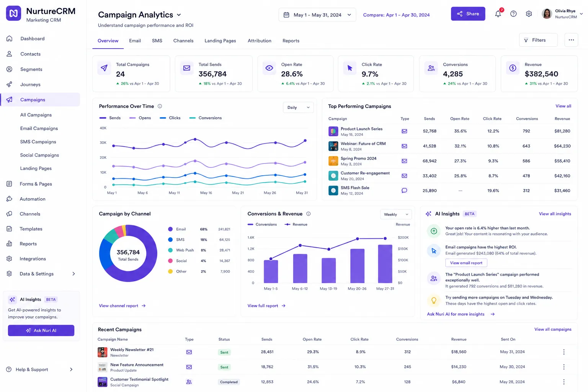Click Spring Promo 2024 campaign thumbnail

[333, 161]
